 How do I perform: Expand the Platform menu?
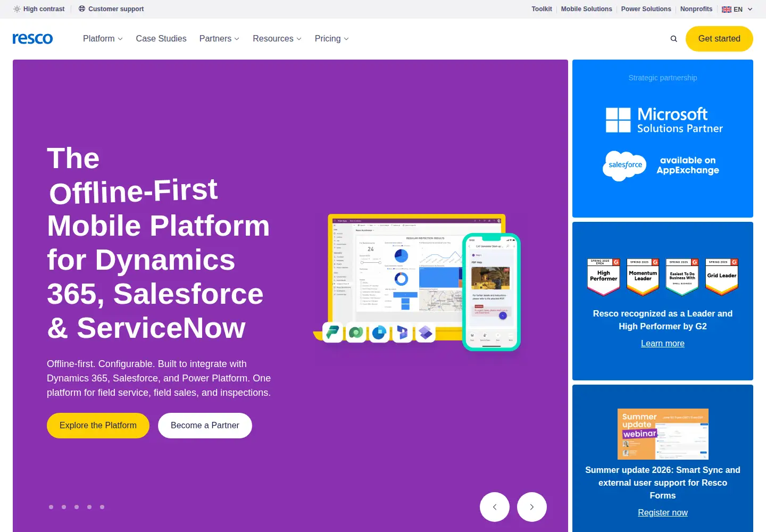[103, 39]
